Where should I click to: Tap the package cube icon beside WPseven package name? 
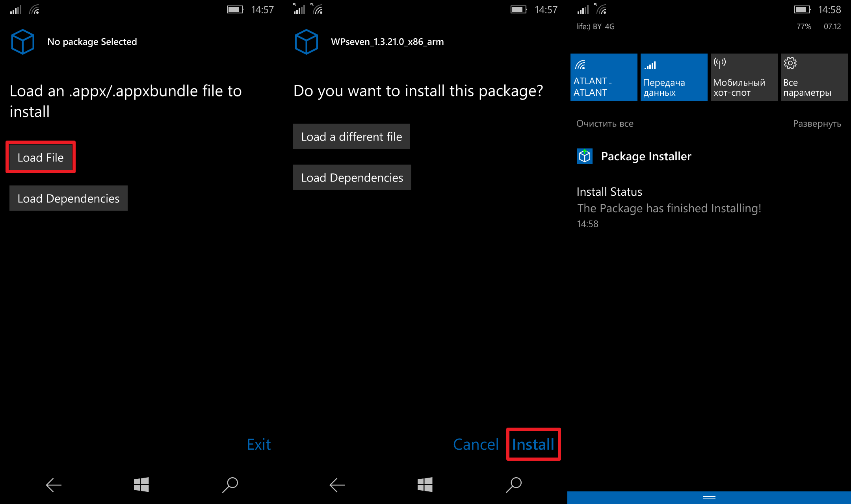pyautogui.click(x=307, y=42)
